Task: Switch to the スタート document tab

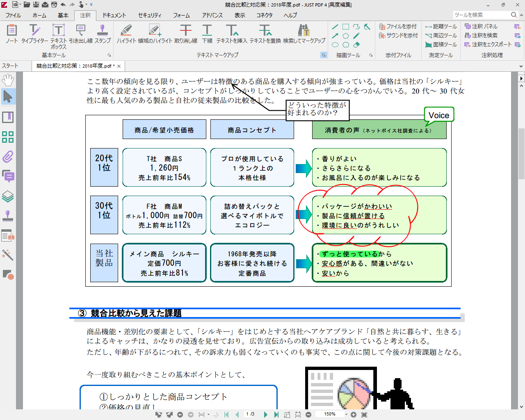Action: point(10,66)
